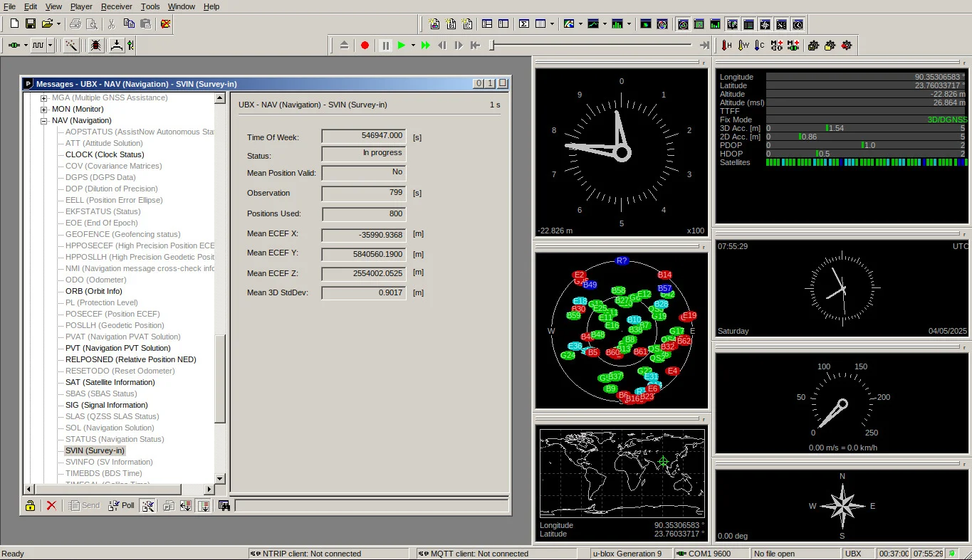Select CLOCK (Clock Status) in message tree
The width and height of the screenshot is (972, 560).
[x=105, y=154]
